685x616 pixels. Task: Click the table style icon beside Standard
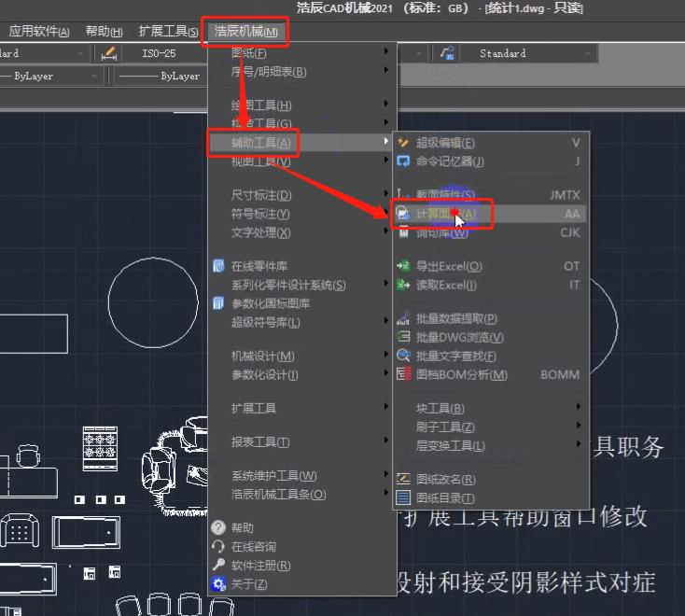click(447, 53)
